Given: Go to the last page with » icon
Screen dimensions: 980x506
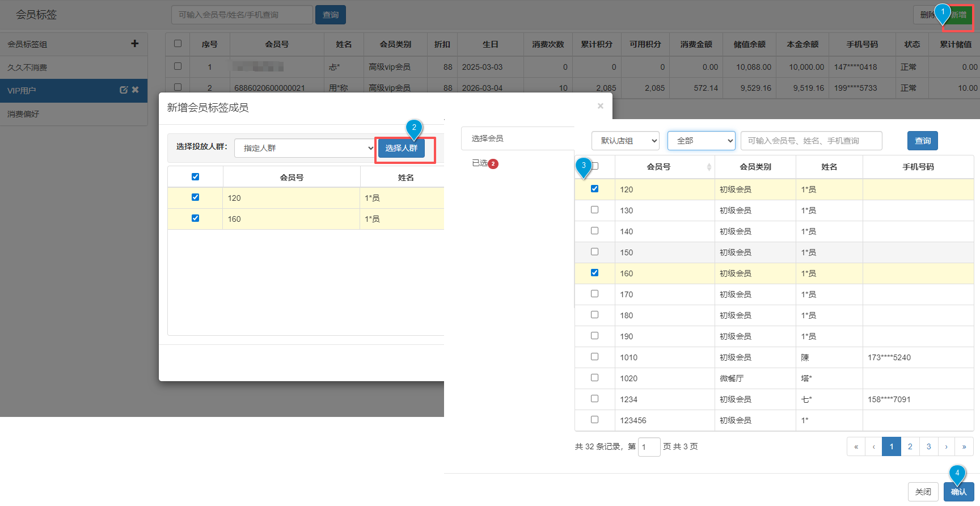Looking at the screenshot, I should (x=964, y=446).
